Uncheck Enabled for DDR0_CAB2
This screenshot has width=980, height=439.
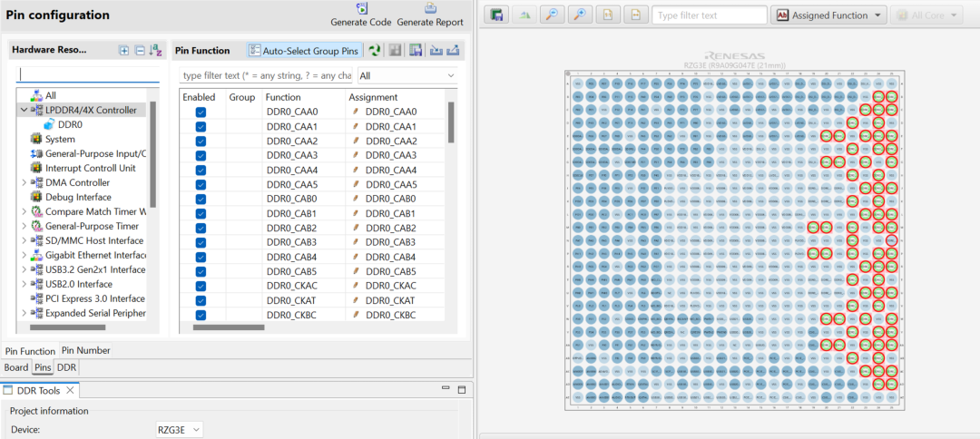point(201,228)
